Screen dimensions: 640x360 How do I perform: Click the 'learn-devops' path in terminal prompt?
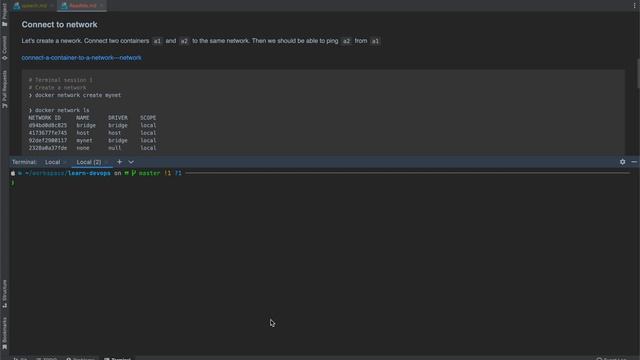tap(89, 173)
